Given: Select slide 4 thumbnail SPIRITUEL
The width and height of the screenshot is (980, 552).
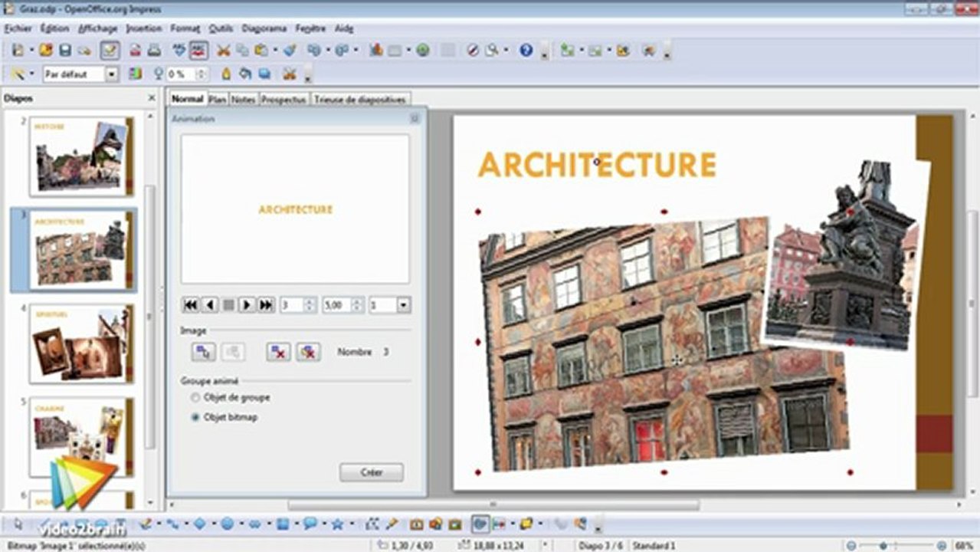Looking at the screenshot, I should tap(82, 343).
